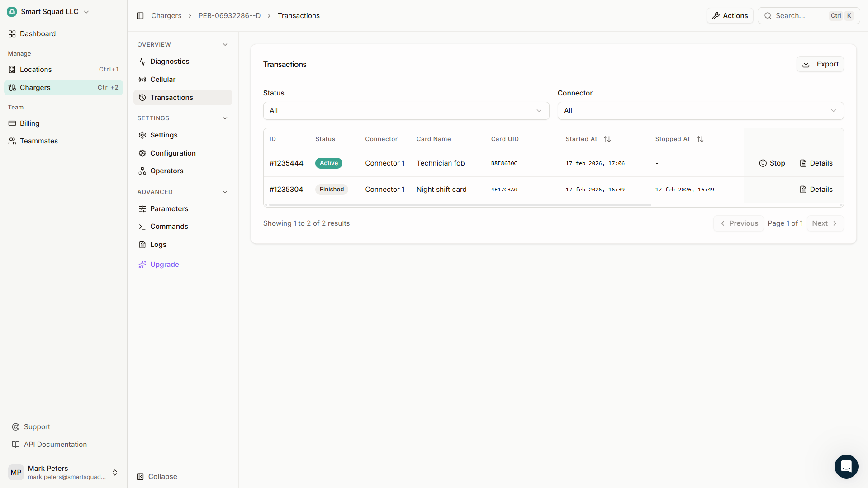This screenshot has height=488, width=868.
Task: Toggle the sidebar collapse icon in breadcrumb
Action: coord(140,15)
